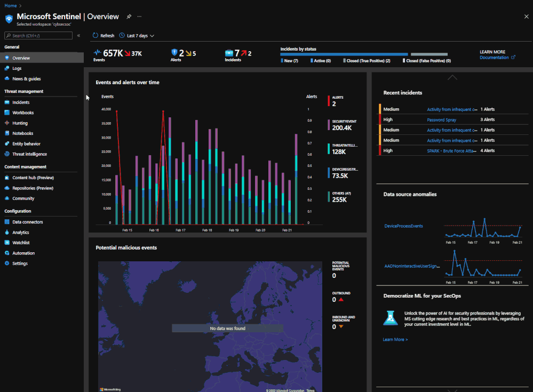Screen dimensions: 533x392
Task: Open Watchlist icon in sidebar
Action: click(7, 243)
